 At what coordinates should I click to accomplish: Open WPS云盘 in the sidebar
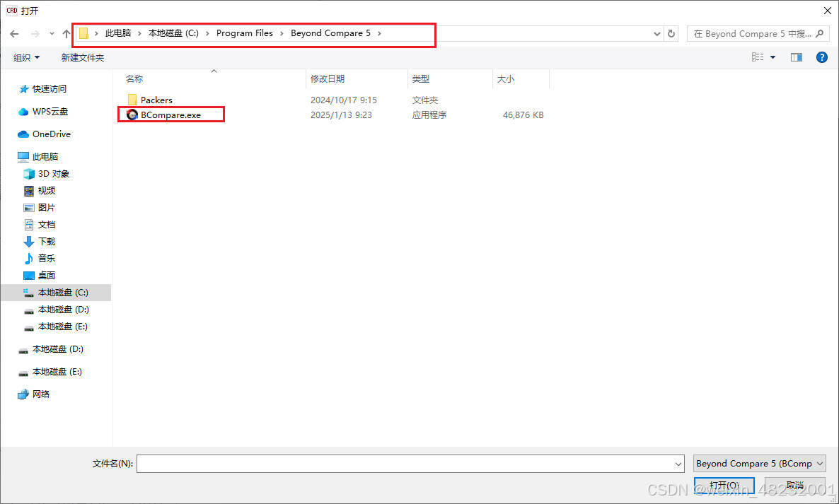click(50, 112)
